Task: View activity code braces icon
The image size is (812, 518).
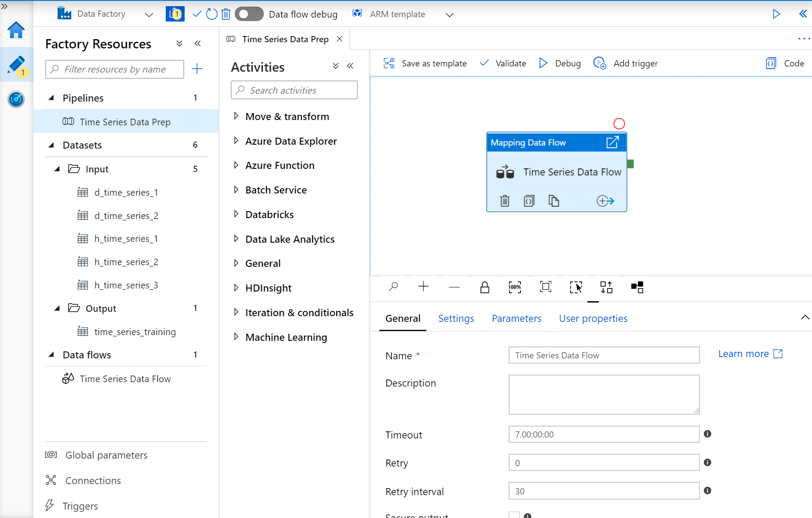Action: [x=529, y=201]
